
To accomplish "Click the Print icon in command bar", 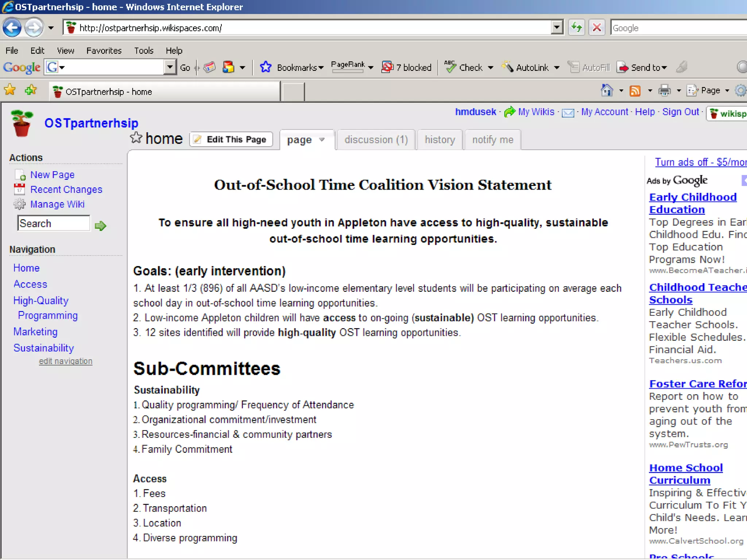I will click(x=664, y=91).
